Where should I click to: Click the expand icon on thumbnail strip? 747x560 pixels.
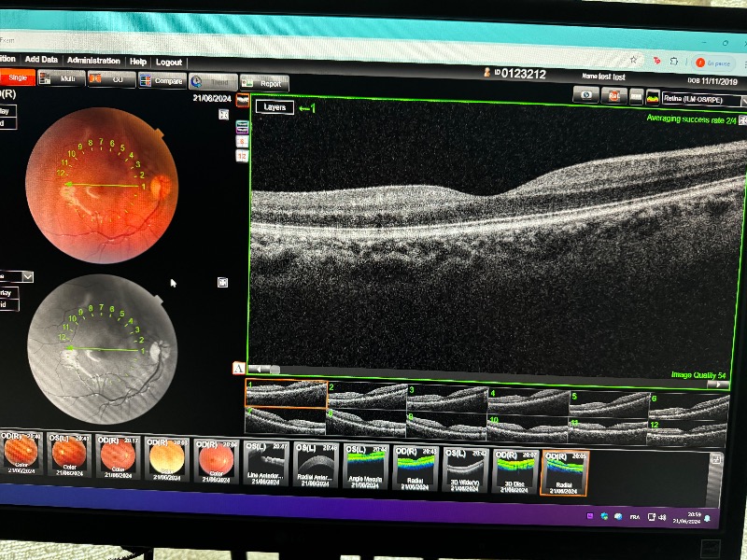pos(715,459)
